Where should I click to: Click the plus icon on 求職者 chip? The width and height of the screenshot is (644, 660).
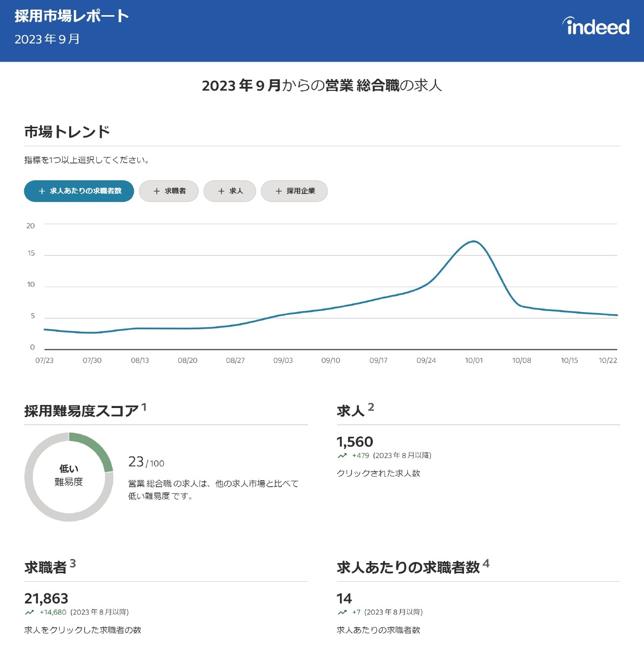pyautogui.click(x=157, y=191)
